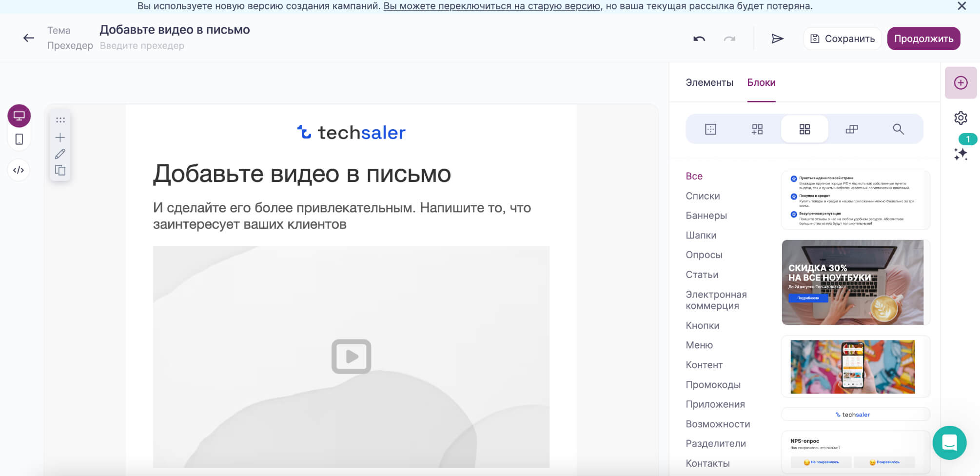This screenshot has width=980, height=476.
Task: Click the Продолжить button
Action: [x=923, y=39]
